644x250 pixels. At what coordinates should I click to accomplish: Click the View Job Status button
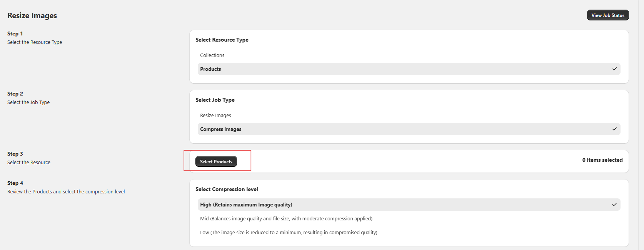tap(607, 15)
